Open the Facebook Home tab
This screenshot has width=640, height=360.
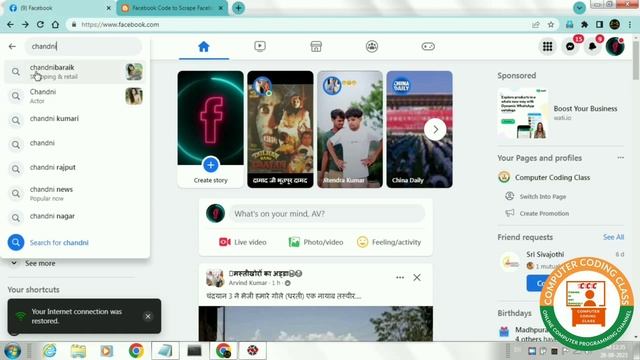204,47
